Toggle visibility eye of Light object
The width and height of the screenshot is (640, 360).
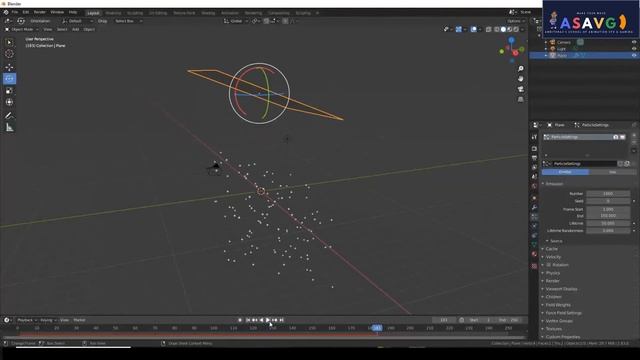(x=634, y=49)
